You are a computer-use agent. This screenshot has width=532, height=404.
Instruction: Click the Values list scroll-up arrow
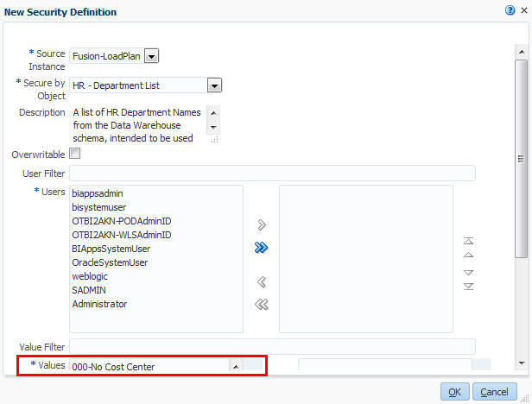pyautogui.click(x=236, y=366)
